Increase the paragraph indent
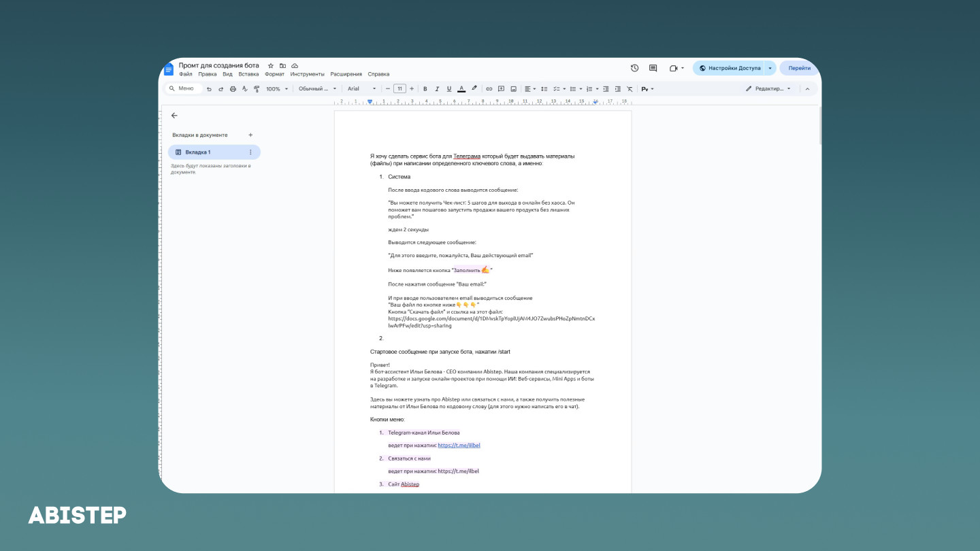 pos(618,89)
